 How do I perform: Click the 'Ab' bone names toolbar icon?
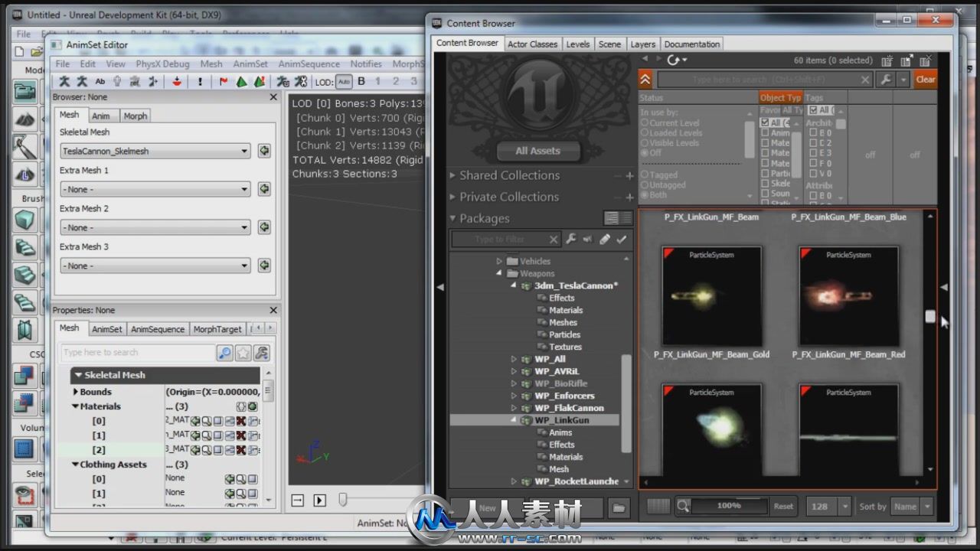click(x=100, y=82)
